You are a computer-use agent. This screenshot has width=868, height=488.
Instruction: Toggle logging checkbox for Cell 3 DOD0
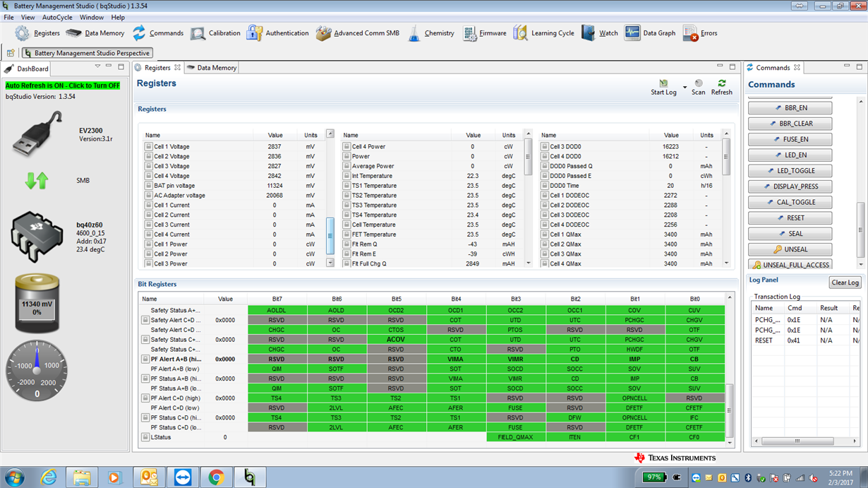pyautogui.click(x=545, y=147)
